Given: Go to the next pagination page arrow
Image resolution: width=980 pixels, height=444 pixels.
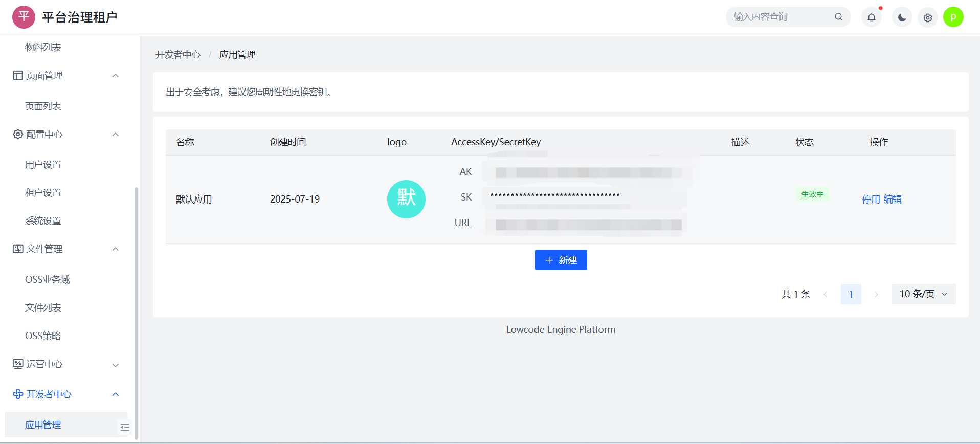Looking at the screenshot, I should pyautogui.click(x=876, y=294).
